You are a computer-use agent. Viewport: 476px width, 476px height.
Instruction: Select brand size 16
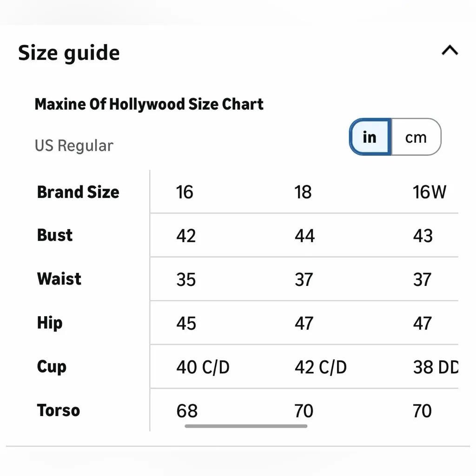coord(185,192)
